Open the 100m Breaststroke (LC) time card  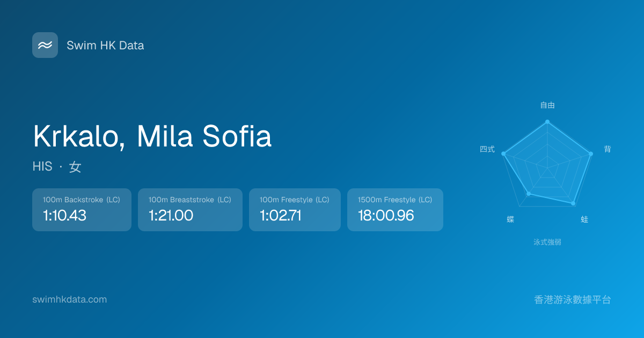tap(190, 210)
